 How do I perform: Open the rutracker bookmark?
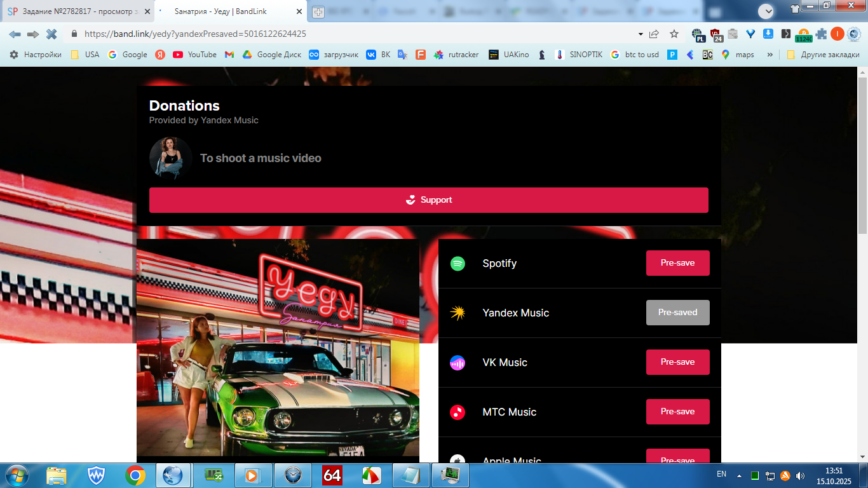point(456,55)
